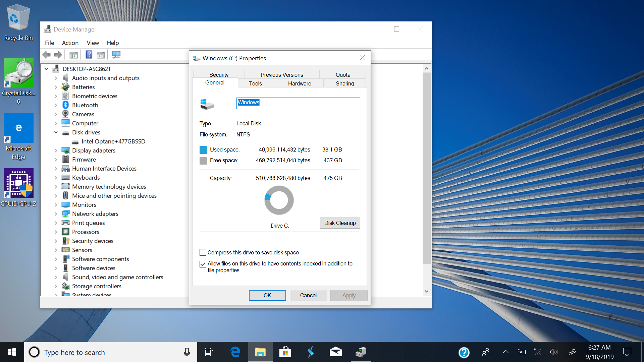Click the Scan for hardware changes monitor icon
The width and height of the screenshot is (644, 362).
pyautogui.click(x=116, y=55)
